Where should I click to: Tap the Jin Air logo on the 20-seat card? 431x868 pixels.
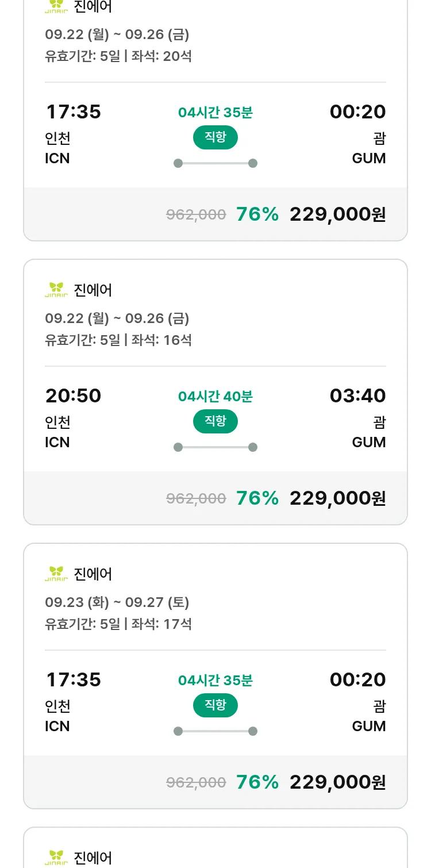click(56, 7)
